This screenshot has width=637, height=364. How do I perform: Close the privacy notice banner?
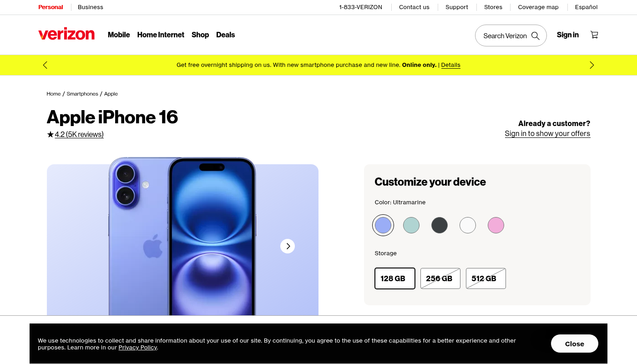tap(575, 344)
